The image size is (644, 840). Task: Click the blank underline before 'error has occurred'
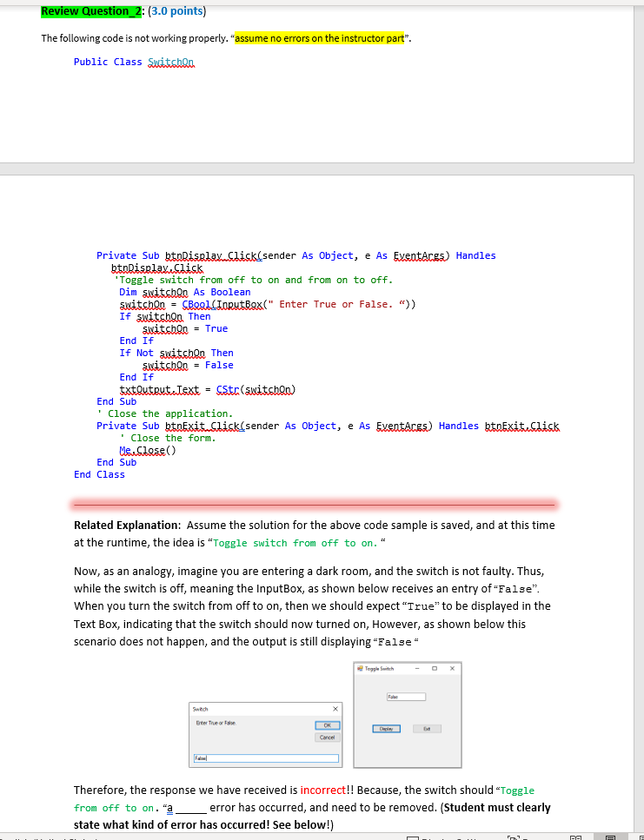191,809
